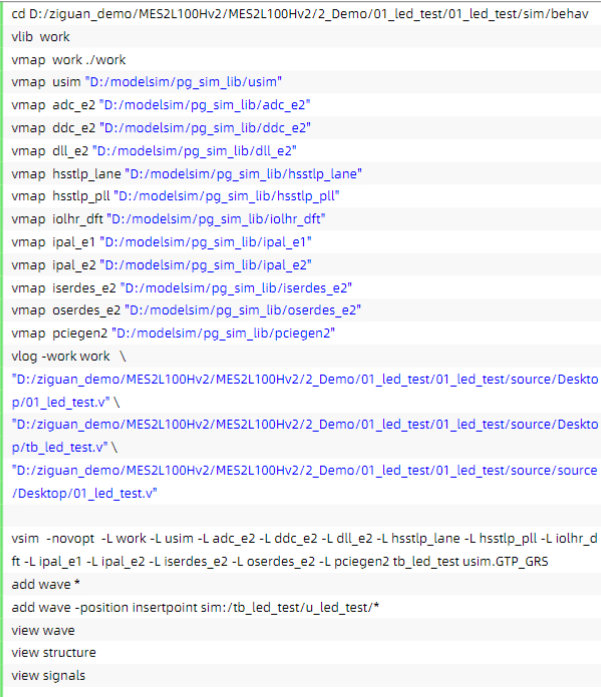Click the vmap adc_e2 line
The height and width of the screenshot is (697, 601).
(x=161, y=105)
